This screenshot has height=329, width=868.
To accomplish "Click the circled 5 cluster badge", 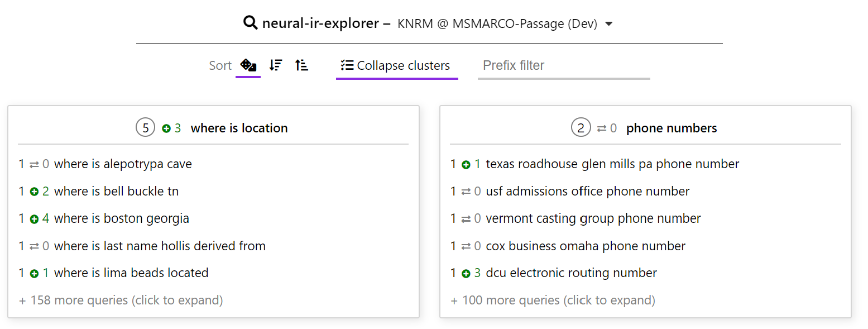I will click(145, 128).
